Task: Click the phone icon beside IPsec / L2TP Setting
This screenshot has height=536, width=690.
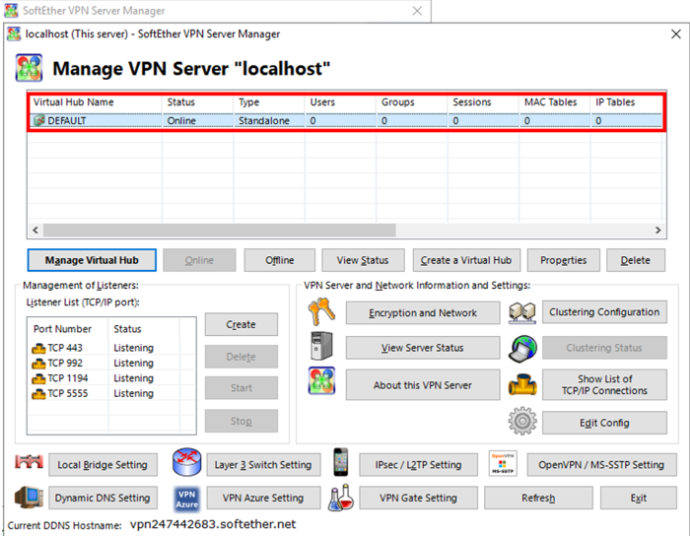Action: (x=341, y=464)
